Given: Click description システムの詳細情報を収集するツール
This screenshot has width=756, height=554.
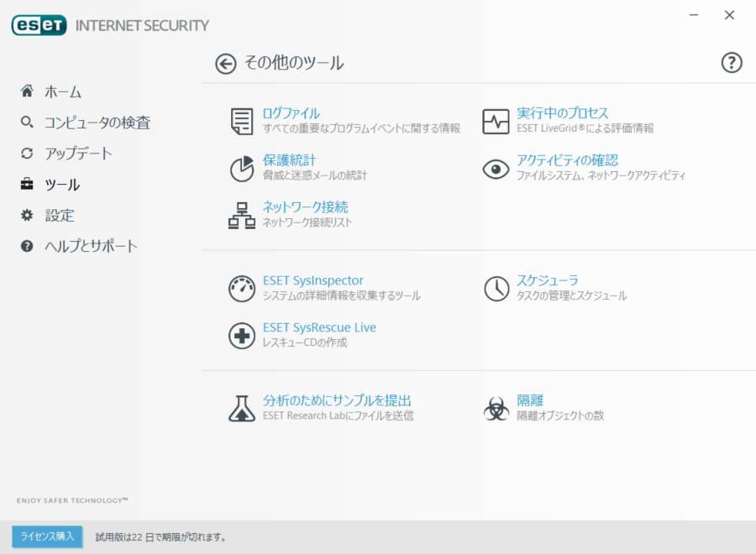Looking at the screenshot, I should (341, 295).
